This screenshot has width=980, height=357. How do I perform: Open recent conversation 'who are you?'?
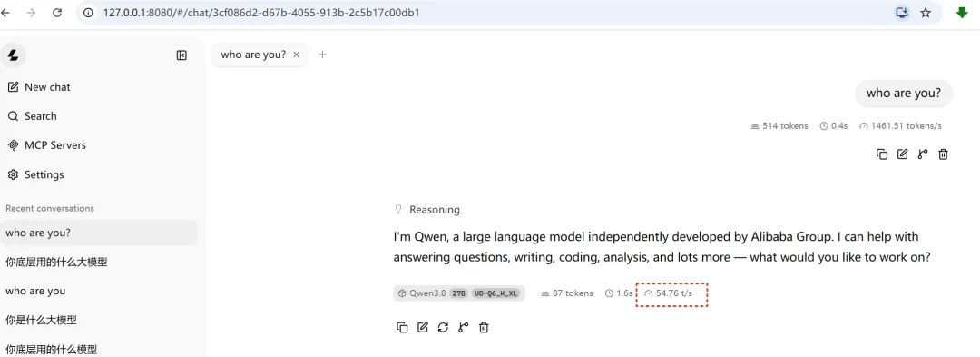tap(98, 233)
